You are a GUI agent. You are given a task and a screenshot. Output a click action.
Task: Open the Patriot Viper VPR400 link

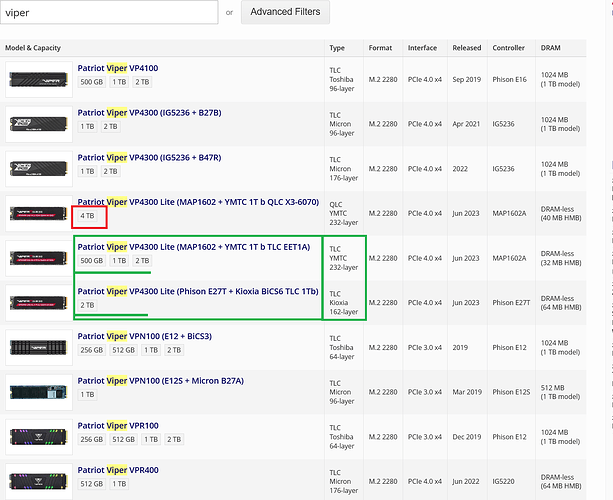118,470
